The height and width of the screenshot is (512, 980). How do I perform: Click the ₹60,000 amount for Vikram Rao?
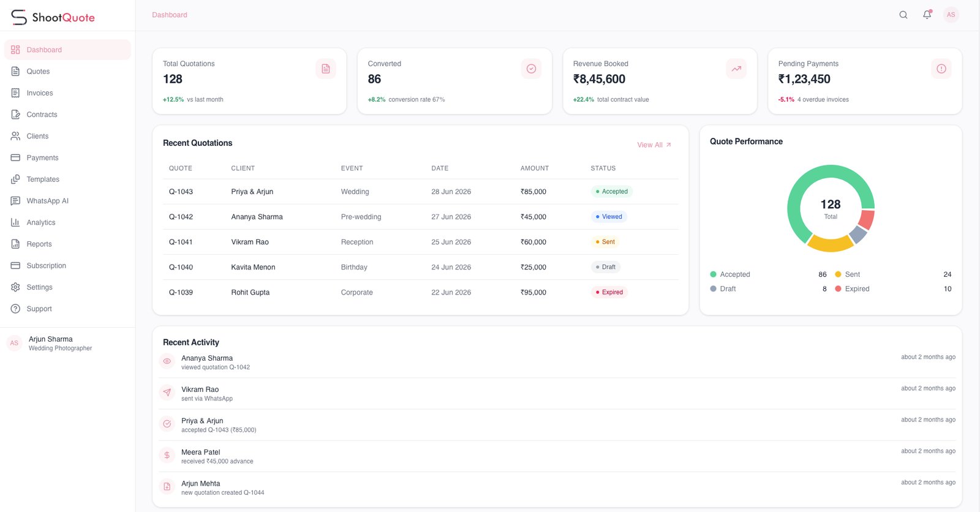coord(533,242)
